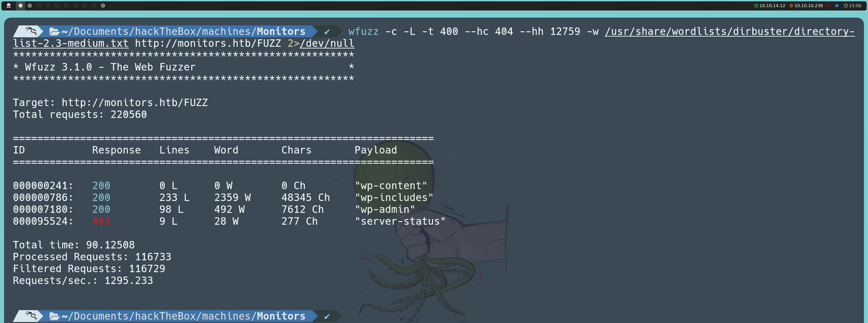
Task: Click the green cube VPN icon
Action: [756, 6]
